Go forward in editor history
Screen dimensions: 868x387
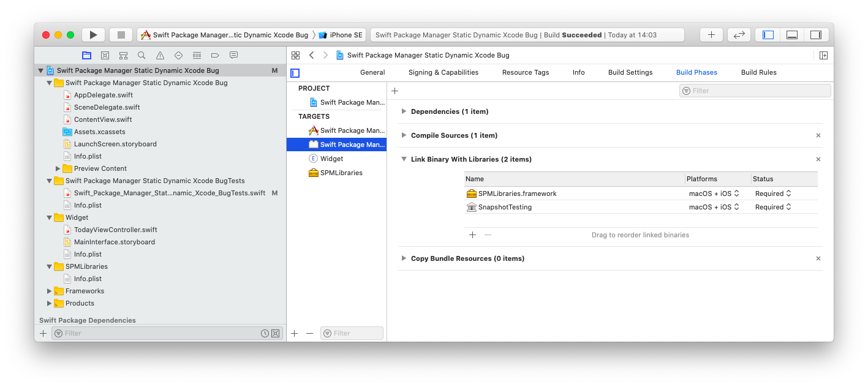coord(325,55)
